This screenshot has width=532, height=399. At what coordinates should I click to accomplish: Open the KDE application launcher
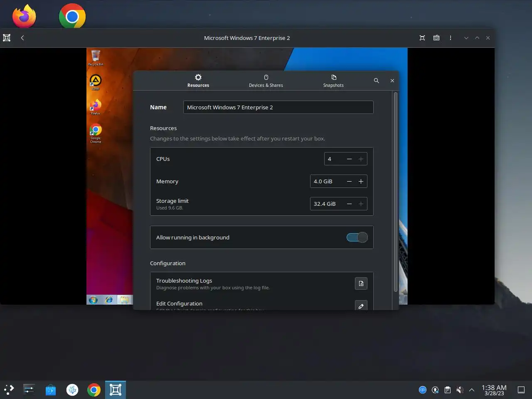pos(9,389)
